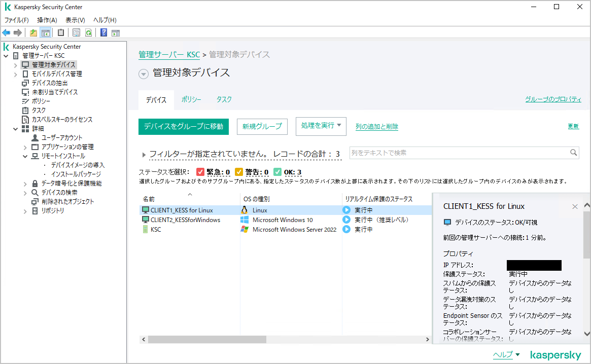Viewport: 591px width, 364px height.
Task: Click the search magnifier icon in search box
Action: (x=573, y=153)
